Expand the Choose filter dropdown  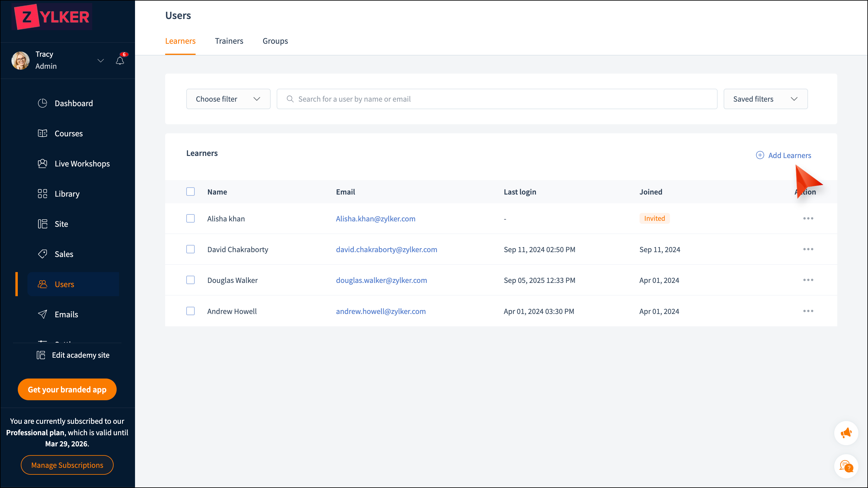pyautogui.click(x=228, y=99)
